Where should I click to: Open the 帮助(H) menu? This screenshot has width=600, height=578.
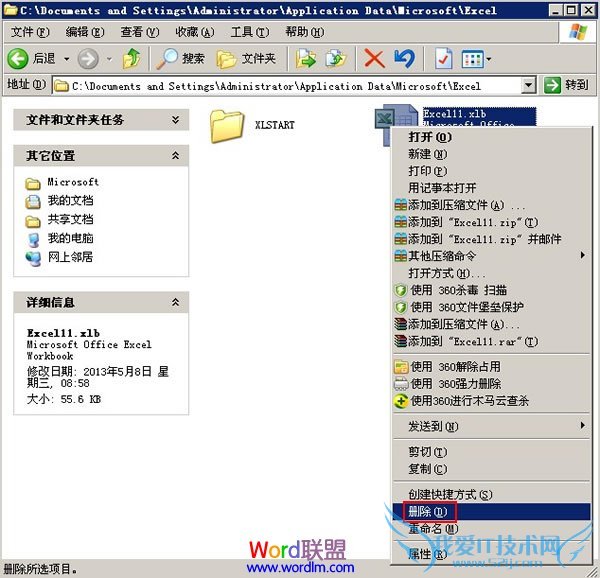[x=305, y=32]
